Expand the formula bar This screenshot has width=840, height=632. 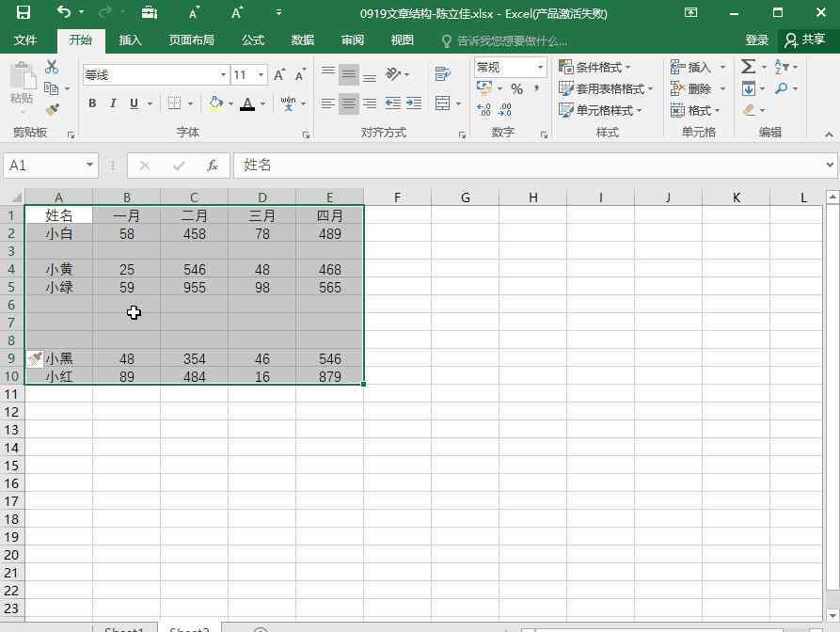(830, 165)
